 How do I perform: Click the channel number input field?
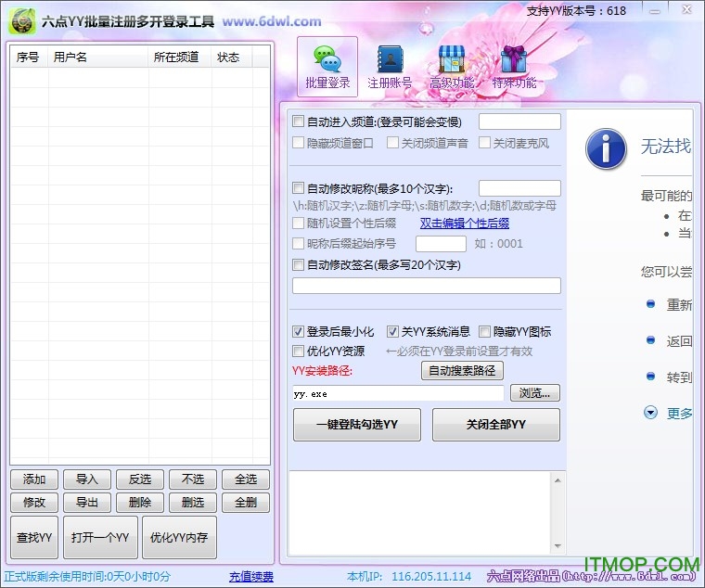coord(519,121)
